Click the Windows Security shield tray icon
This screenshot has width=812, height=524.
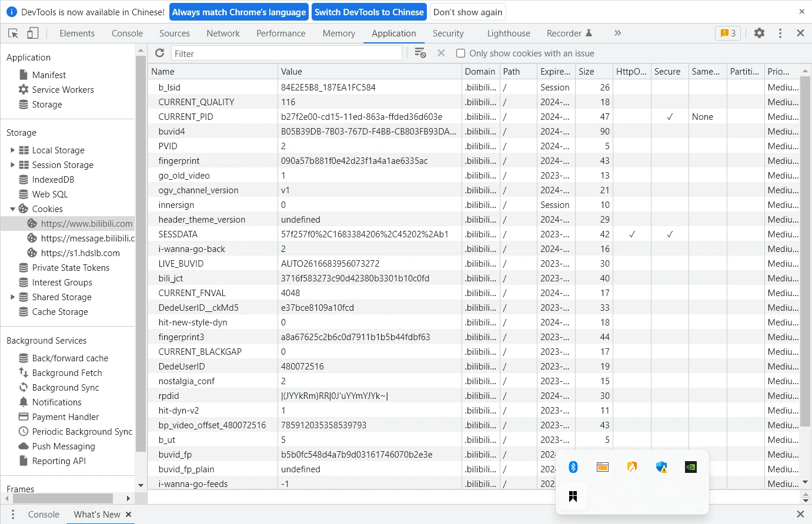pyautogui.click(x=661, y=467)
